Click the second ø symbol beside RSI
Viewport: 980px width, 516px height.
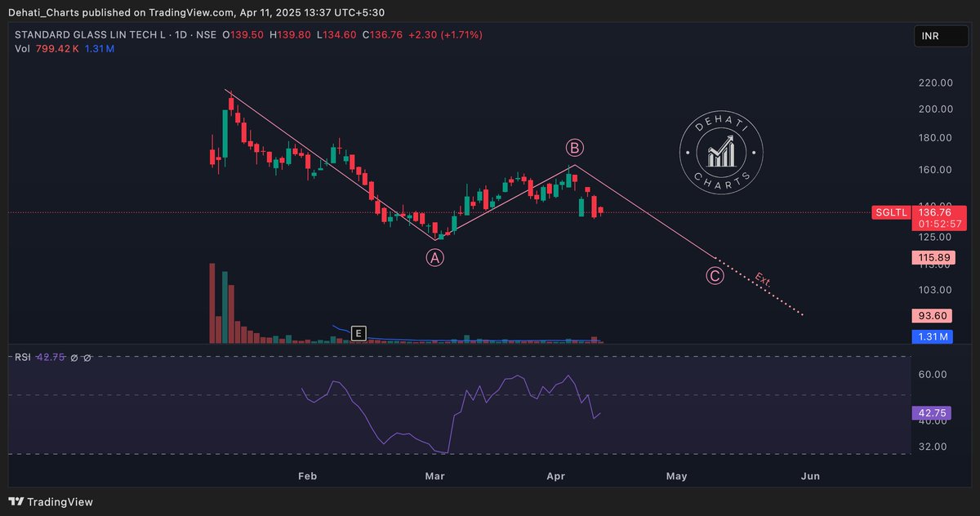pyautogui.click(x=87, y=358)
